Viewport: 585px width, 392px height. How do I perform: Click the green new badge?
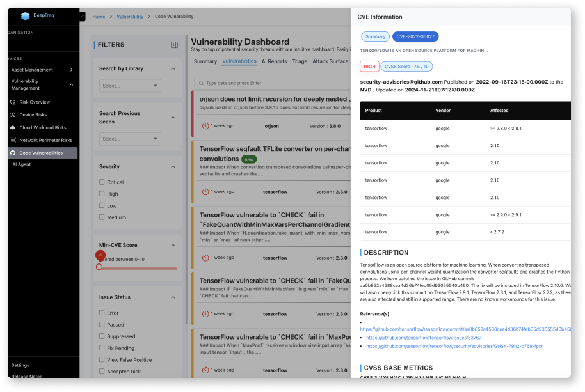point(249,159)
